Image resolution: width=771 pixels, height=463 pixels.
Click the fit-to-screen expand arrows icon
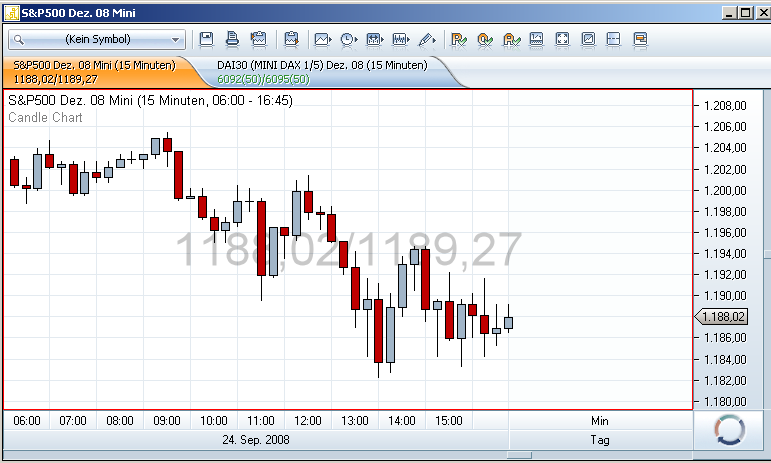coord(562,39)
